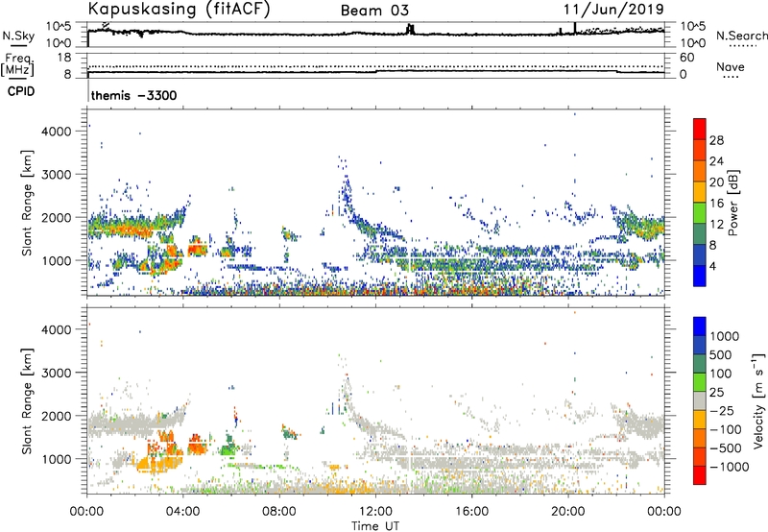The height and width of the screenshot is (532, 768).
Task: Click the 'Slant Range [km]' label of power panel
Action: click(27, 203)
